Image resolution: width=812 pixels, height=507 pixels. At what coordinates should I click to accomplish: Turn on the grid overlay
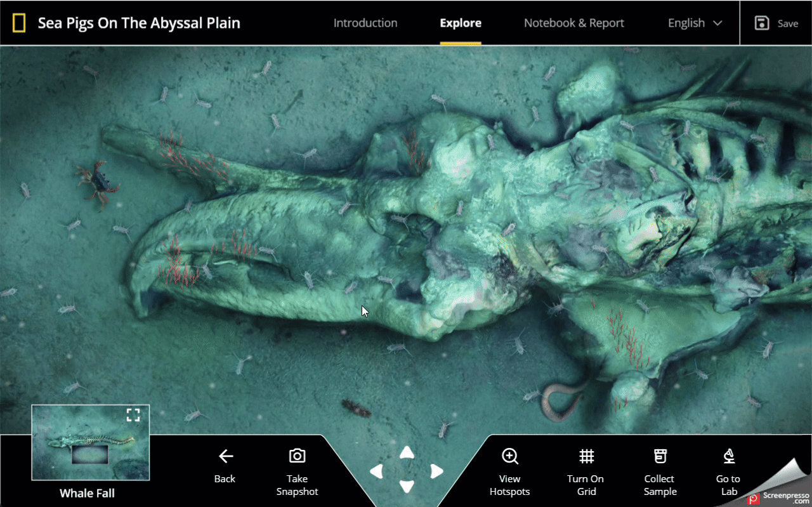pos(586,456)
